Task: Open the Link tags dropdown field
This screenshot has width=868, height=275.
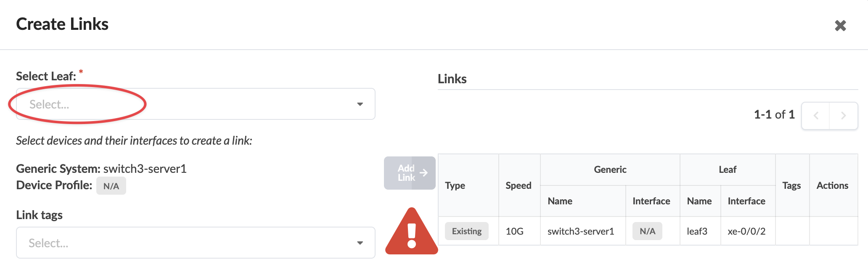Action: tap(189, 243)
